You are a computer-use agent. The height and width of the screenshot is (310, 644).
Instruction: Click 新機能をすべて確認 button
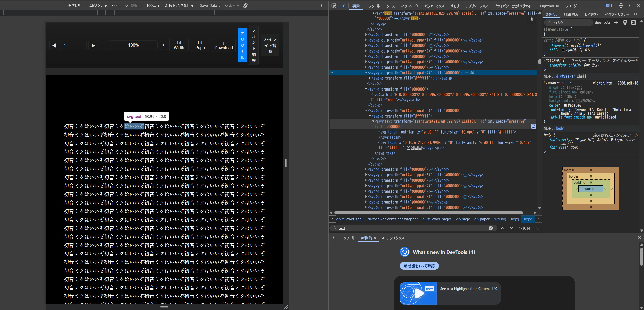(419, 266)
